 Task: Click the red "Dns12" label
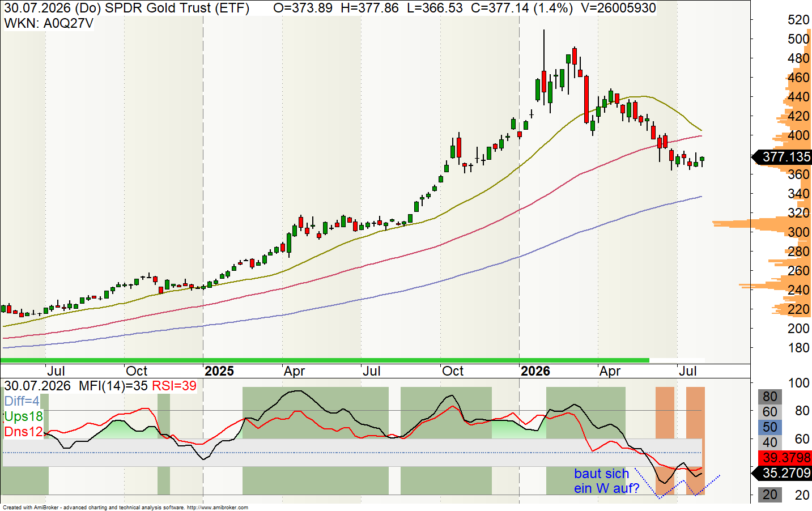(23, 432)
